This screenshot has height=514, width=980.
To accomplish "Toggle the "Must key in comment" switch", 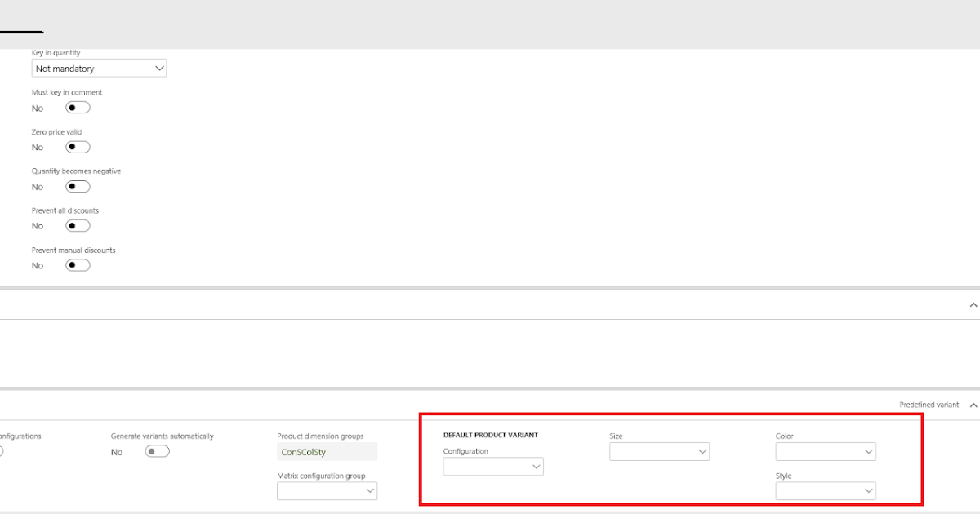I will [77, 107].
